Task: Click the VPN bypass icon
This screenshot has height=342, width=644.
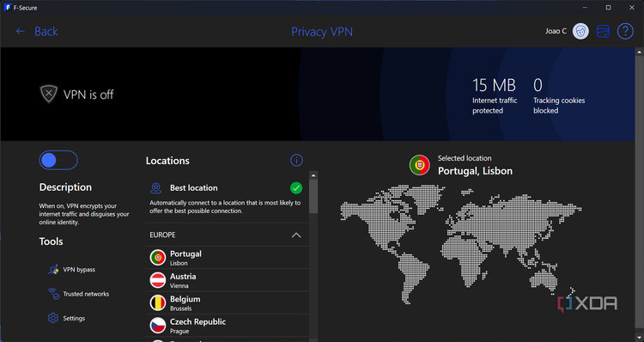Action: [53, 270]
